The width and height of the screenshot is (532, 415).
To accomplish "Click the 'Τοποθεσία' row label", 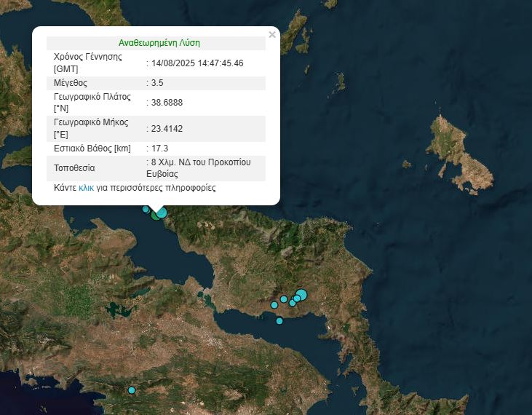I will tap(74, 167).
